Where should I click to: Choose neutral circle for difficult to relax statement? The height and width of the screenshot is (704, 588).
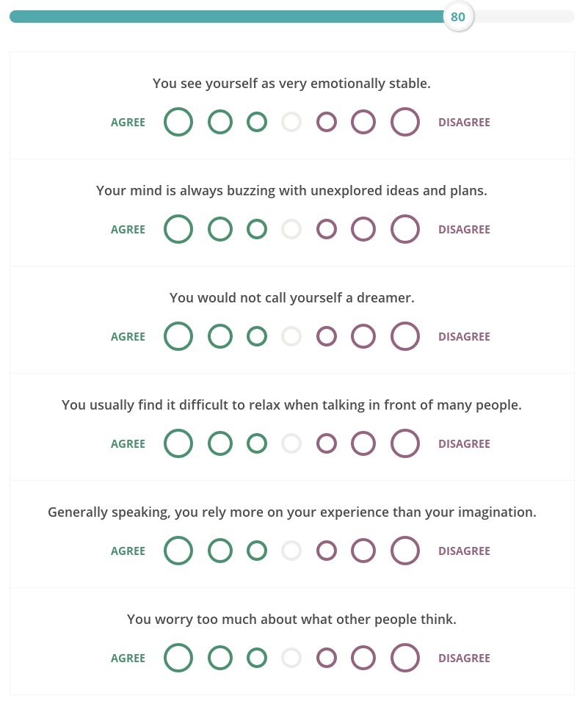coord(291,443)
